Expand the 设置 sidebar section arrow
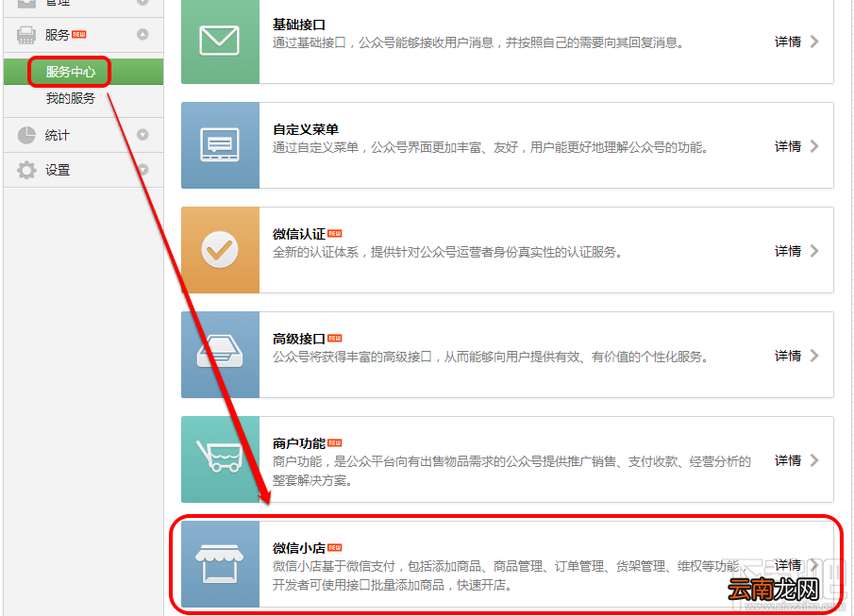The width and height of the screenshot is (854, 616). click(x=142, y=170)
